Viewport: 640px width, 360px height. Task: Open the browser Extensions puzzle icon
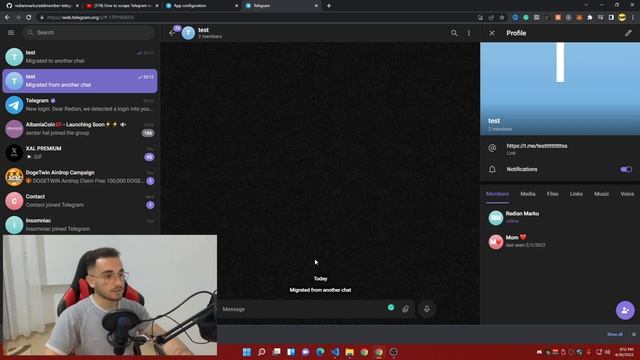pos(590,18)
